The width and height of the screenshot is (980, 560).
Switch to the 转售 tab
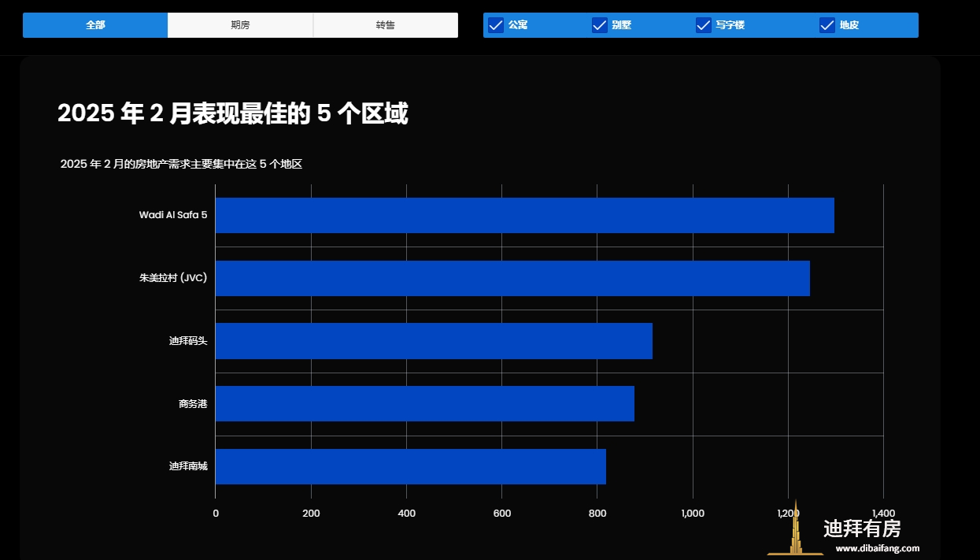point(386,25)
